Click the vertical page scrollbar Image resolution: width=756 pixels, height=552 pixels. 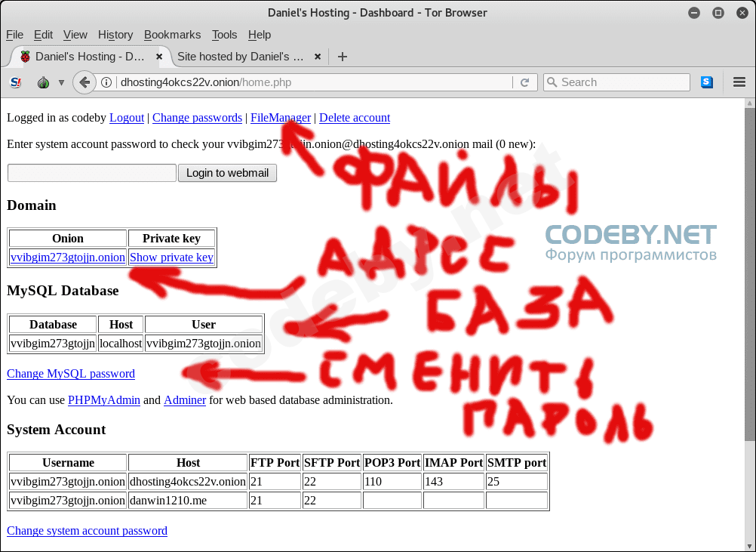tap(750, 275)
